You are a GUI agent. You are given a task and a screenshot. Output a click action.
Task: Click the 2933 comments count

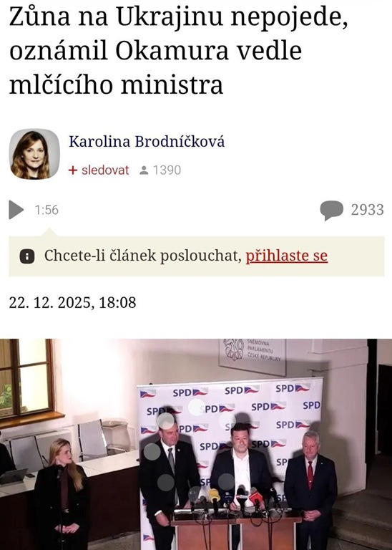[x=368, y=210]
